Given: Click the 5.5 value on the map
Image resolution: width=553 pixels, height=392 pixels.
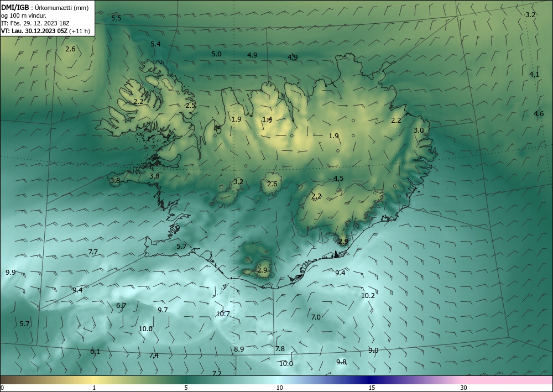Looking at the screenshot, I should (x=116, y=18).
